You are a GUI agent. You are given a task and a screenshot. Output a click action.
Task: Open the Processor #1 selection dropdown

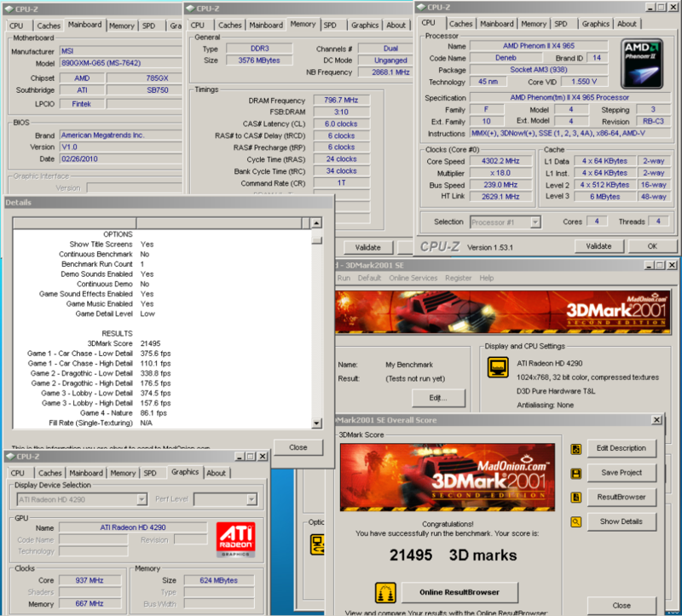click(x=535, y=222)
